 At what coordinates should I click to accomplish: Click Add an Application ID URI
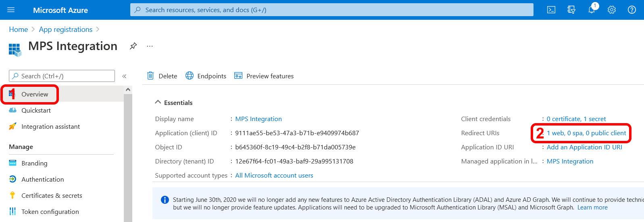tap(584, 147)
